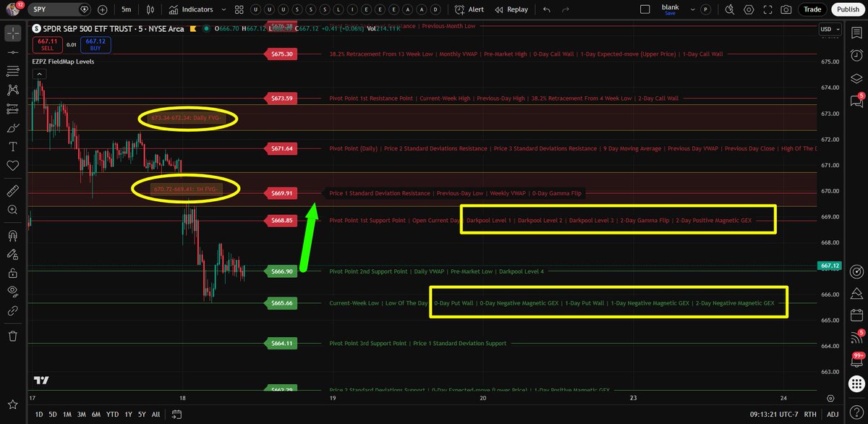Switch range to 5D

point(53,415)
